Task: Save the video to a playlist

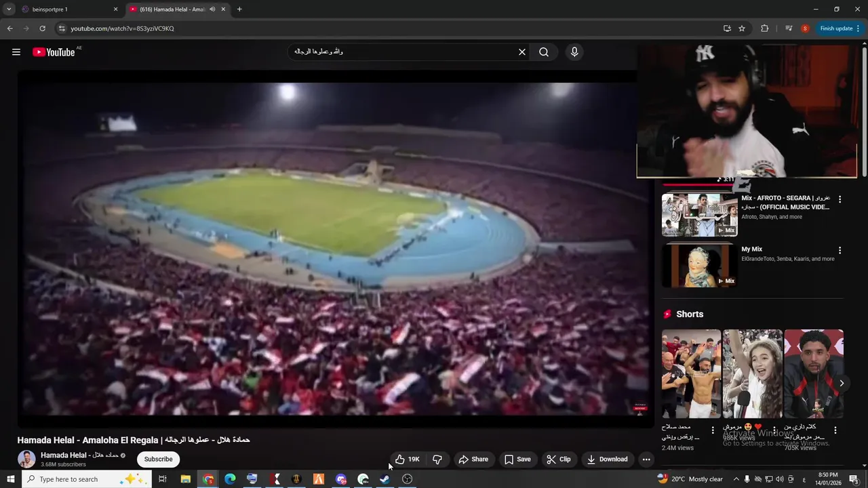Action: [x=517, y=460]
